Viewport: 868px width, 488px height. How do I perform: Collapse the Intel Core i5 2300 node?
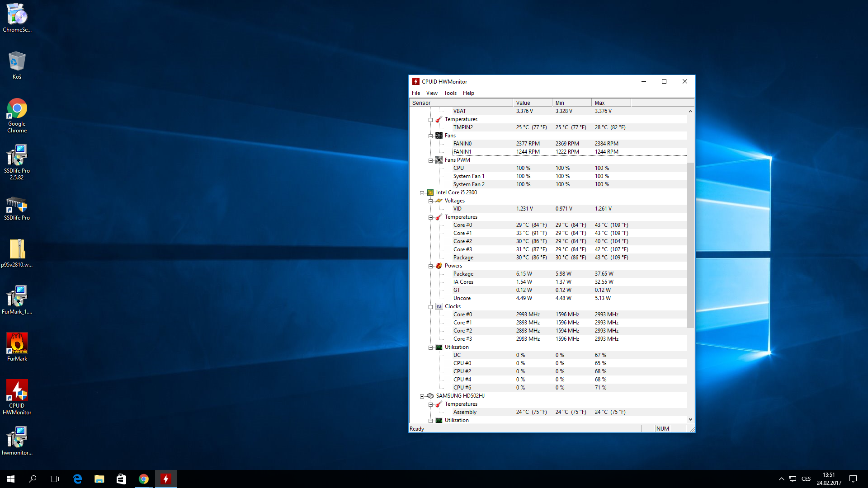point(422,193)
